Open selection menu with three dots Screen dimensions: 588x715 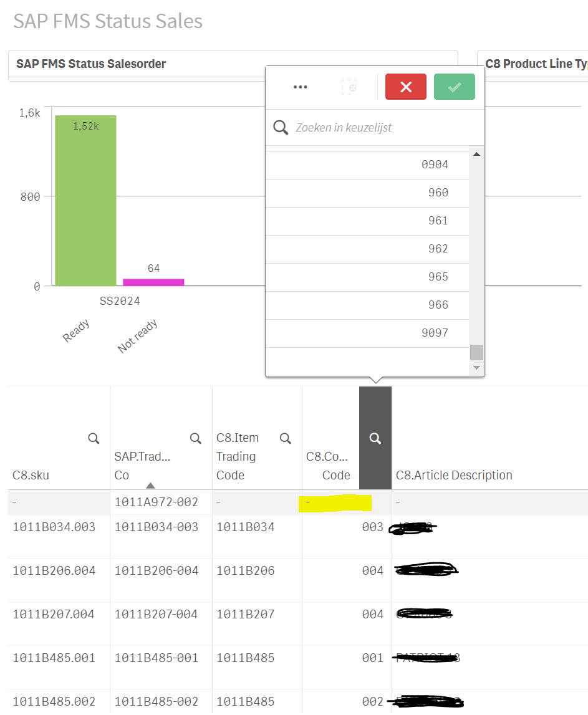click(301, 87)
